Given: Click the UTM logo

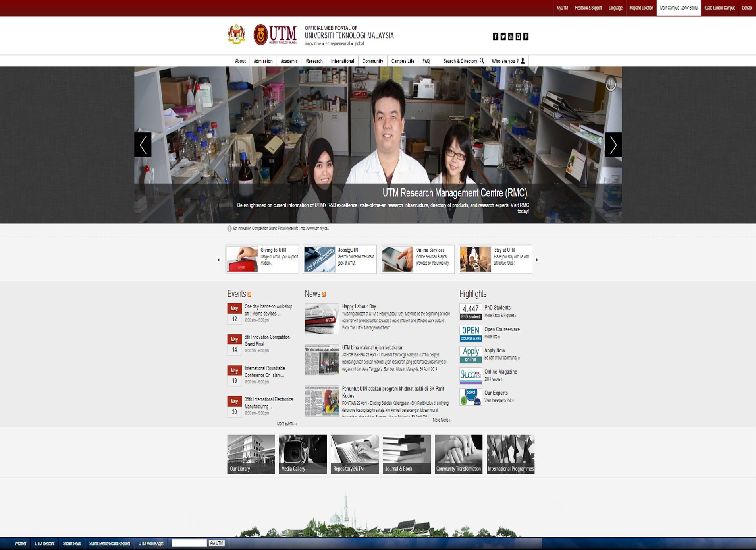Looking at the screenshot, I should point(275,35).
